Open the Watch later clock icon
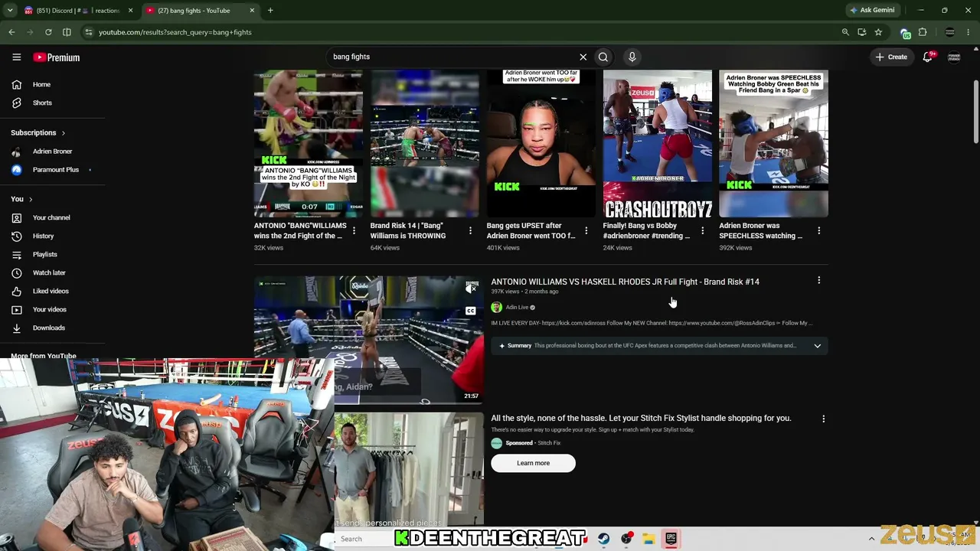The image size is (980, 551). [16, 272]
